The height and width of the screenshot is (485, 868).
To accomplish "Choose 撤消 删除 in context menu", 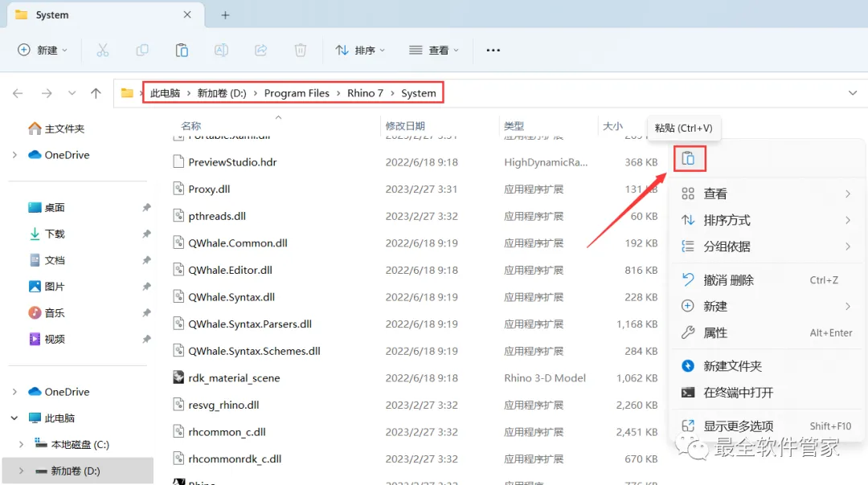I will click(x=766, y=279).
